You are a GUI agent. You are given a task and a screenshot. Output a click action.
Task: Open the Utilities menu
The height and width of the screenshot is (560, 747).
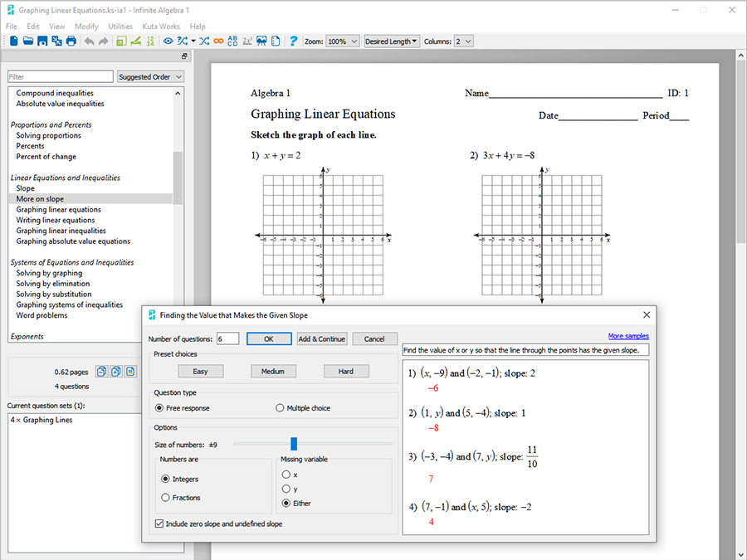(120, 27)
